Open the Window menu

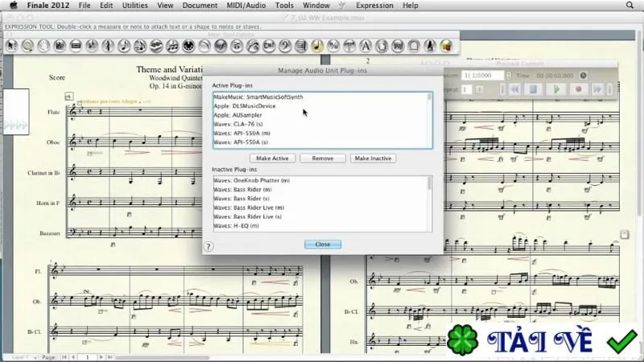316,6
